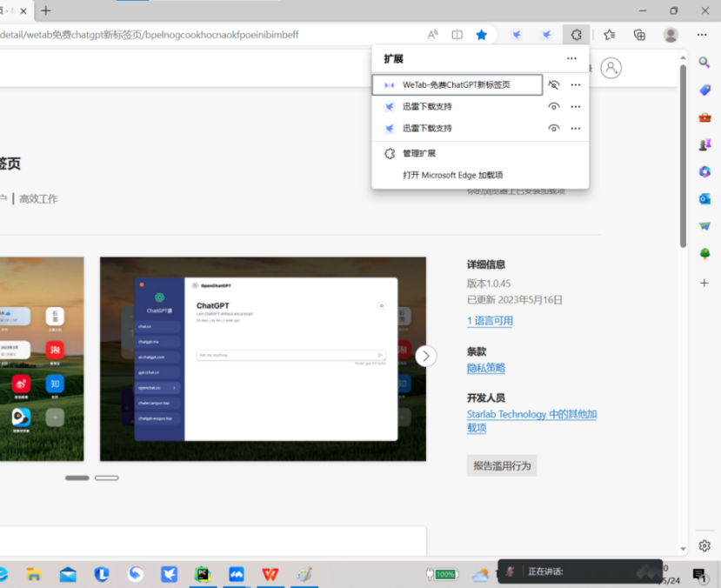Open a new browser tab

click(46, 10)
